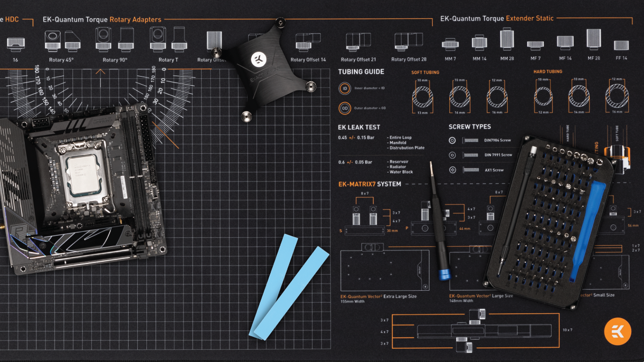The width and height of the screenshot is (644, 362).
Task: Click the 10 x 7 dimension label
Action: coord(567,330)
